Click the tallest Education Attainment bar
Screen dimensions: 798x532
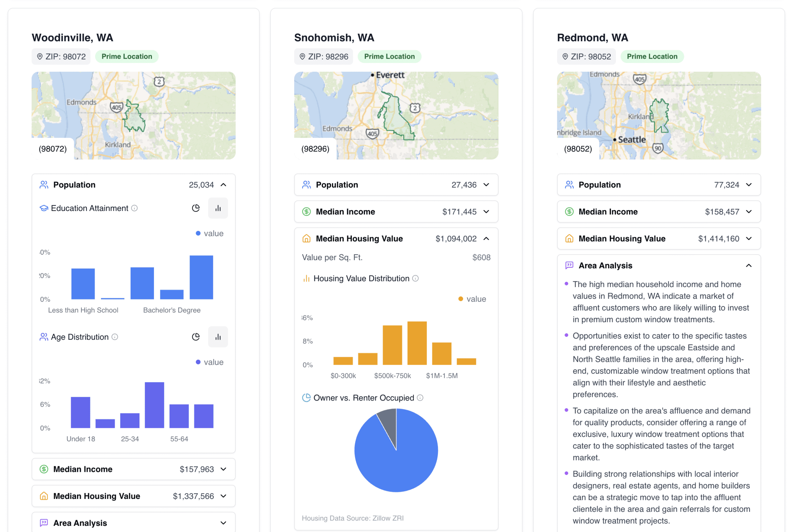(x=201, y=278)
